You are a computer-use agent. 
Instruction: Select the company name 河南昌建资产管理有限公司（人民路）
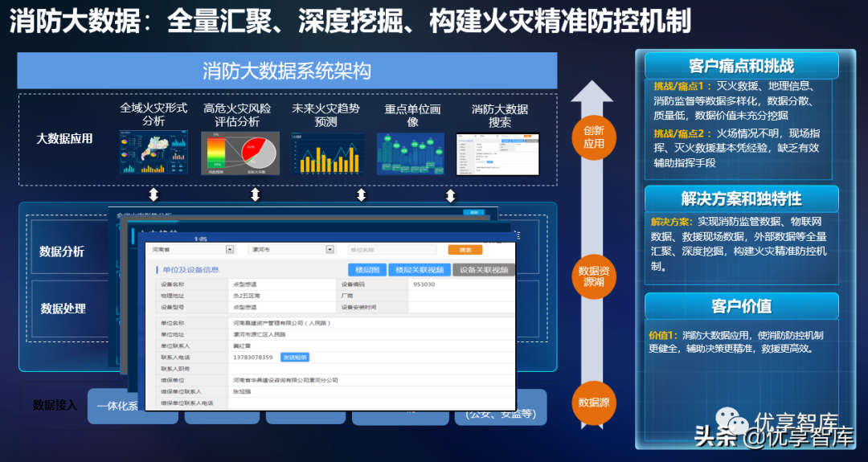(282, 323)
